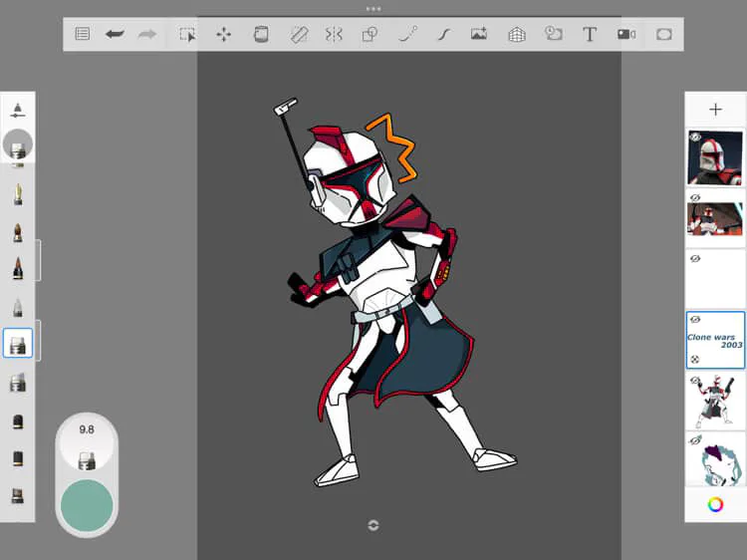Toggle visibility of the figure reference layer

pos(695,381)
